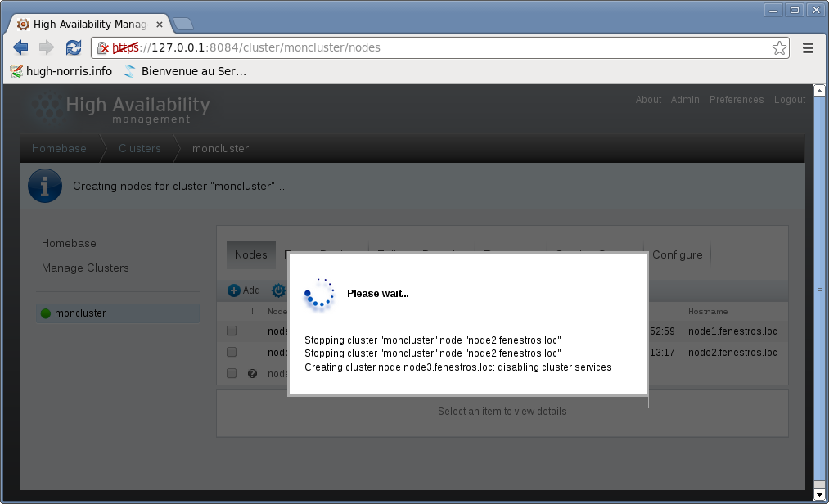The image size is (829, 504).
Task: Click the browser forward arrow button
Action: [47, 47]
